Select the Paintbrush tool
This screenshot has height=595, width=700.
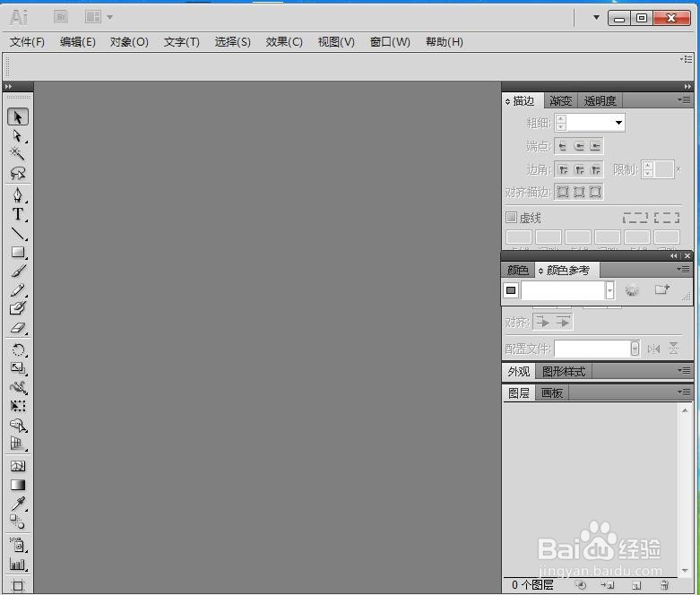(18, 271)
